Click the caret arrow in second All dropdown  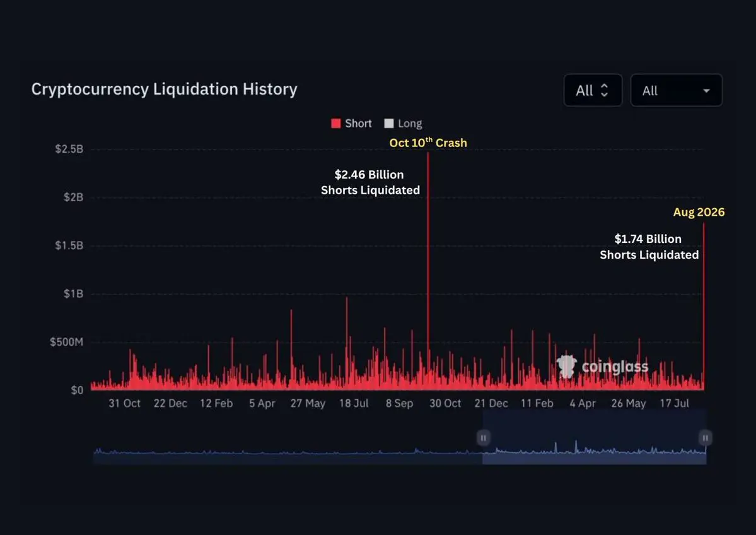(706, 91)
